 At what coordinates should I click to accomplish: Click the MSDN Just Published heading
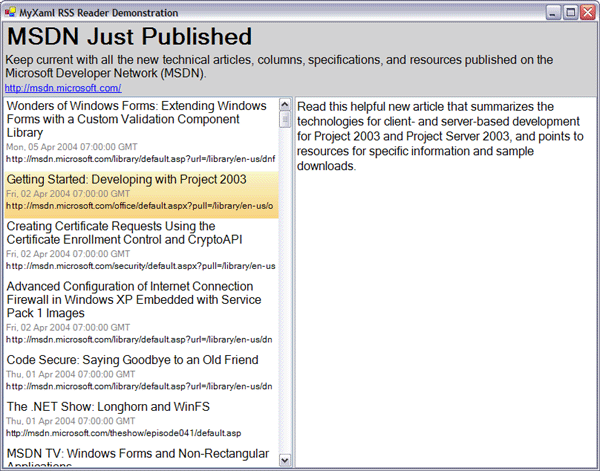tap(130, 36)
